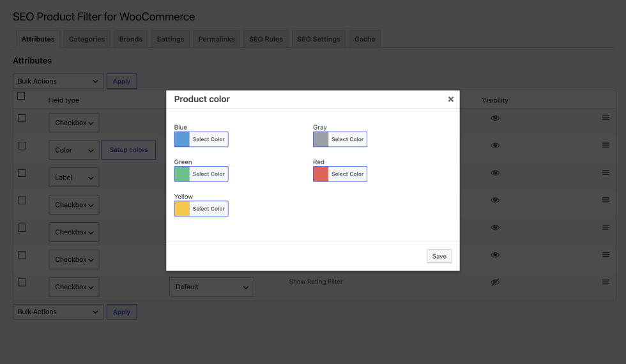The width and height of the screenshot is (626, 364).
Task: Click the top Apply button
Action: tap(122, 81)
